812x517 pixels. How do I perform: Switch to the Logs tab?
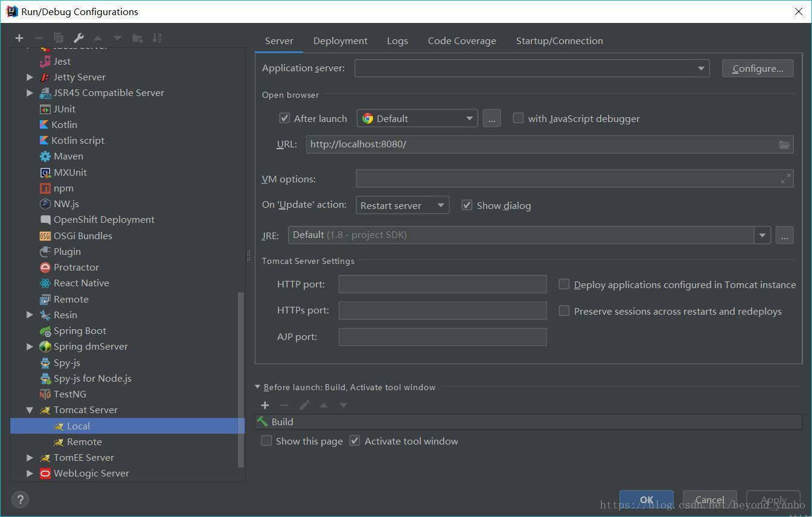pyautogui.click(x=397, y=40)
